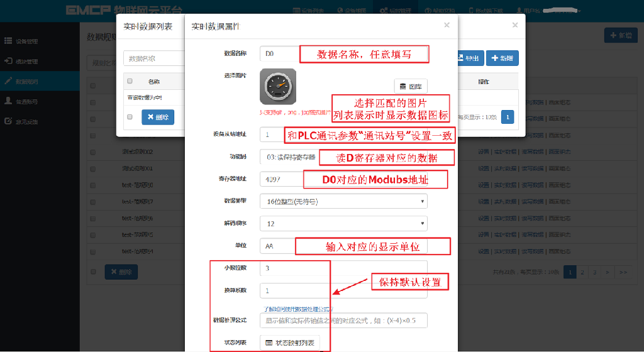Toggle select-all checkbox in rules table header

[x=93, y=85]
